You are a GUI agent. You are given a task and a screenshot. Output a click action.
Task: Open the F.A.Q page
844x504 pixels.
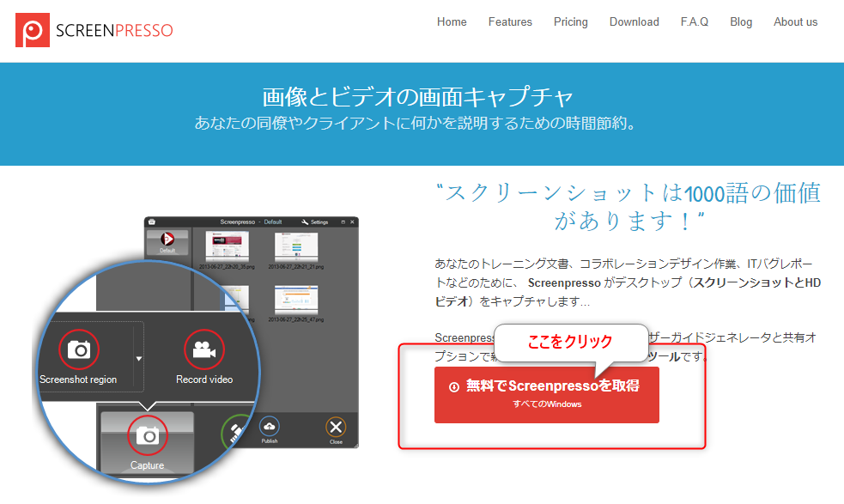(695, 22)
